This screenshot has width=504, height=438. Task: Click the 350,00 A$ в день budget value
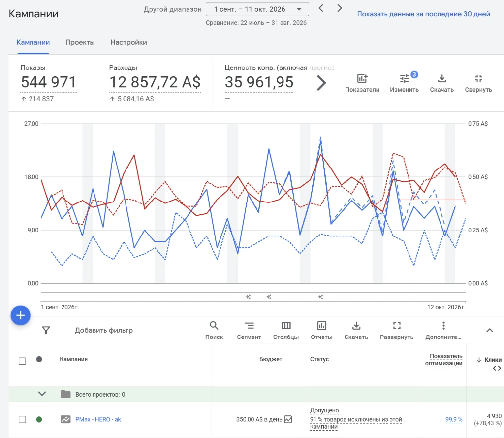tap(259, 419)
